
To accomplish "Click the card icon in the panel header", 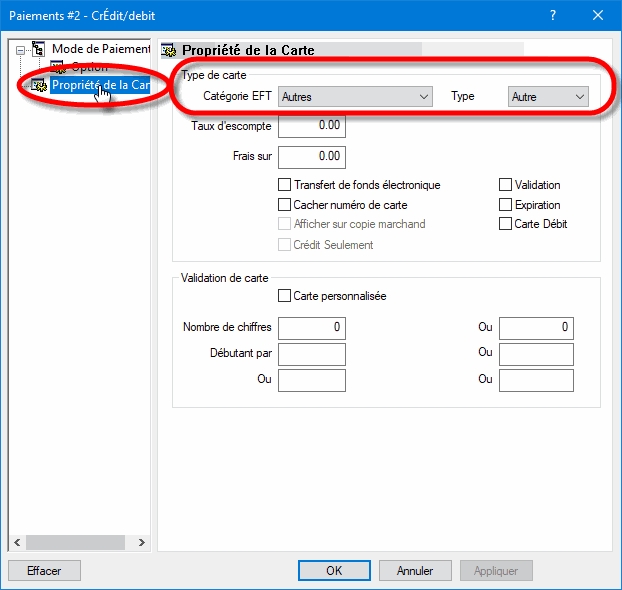I will pos(170,49).
